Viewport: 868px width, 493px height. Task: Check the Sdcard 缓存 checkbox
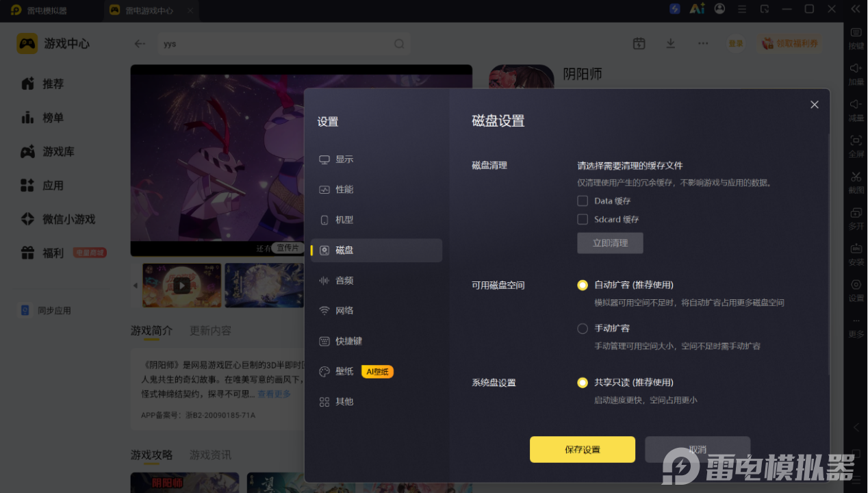[x=583, y=219]
